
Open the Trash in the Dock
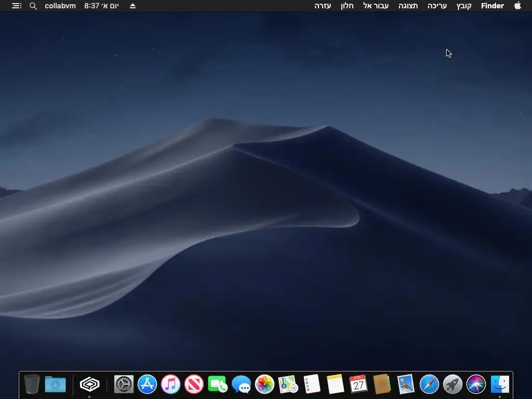pyautogui.click(x=32, y=384)
